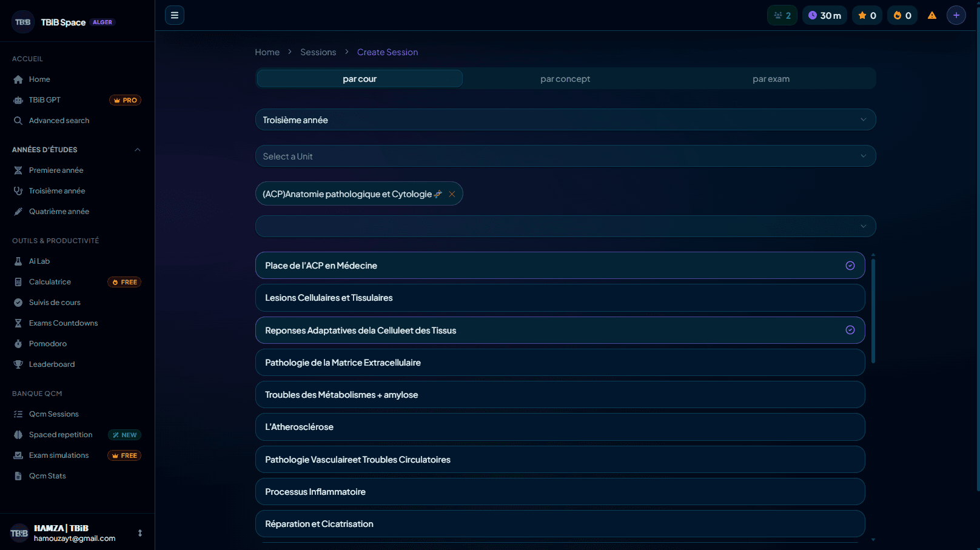Select Lesions Cellulaires et Tissulaires course
The width and height of the screenshot is (980, 550).
click(560, 298)
